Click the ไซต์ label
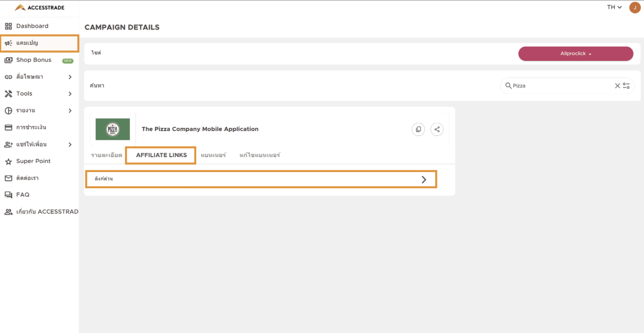The image size is (644, 333). coord(96,53)
